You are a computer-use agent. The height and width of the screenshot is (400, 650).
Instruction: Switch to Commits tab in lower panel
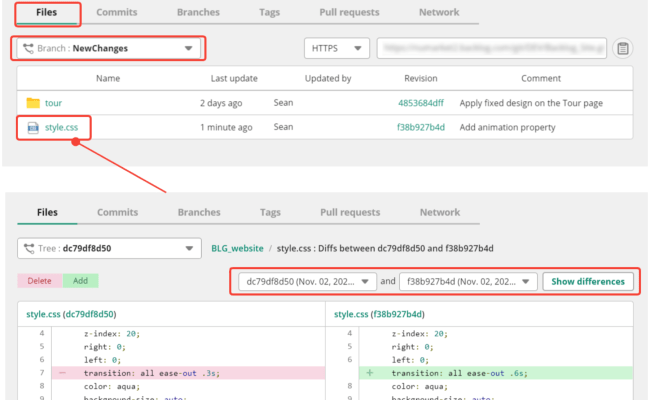click(x=117, y=212)
